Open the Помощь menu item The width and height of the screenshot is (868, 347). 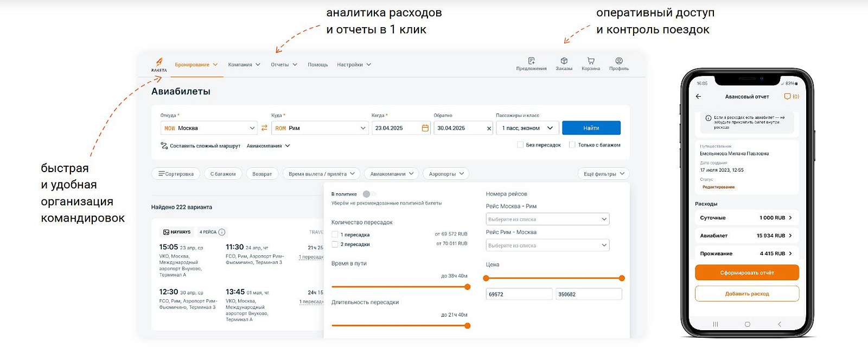click(x=318, y=65)
